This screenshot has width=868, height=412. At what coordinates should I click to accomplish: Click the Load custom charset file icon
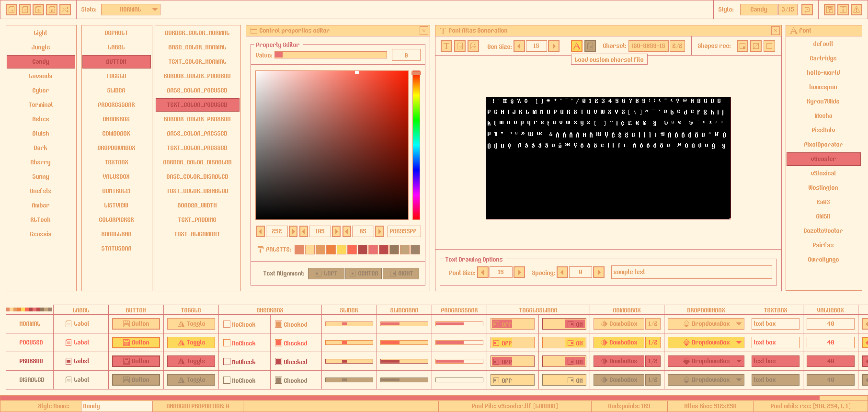tap(590, 46)
